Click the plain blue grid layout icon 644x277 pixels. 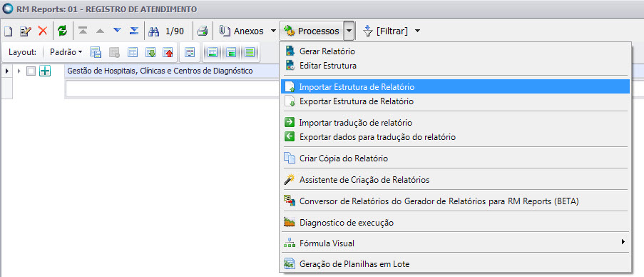[132, 53]
